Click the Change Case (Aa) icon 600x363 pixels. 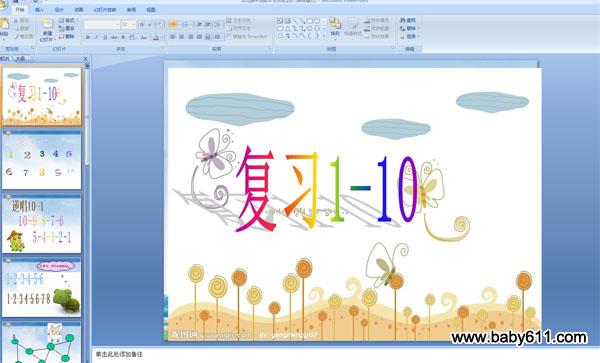143,37
